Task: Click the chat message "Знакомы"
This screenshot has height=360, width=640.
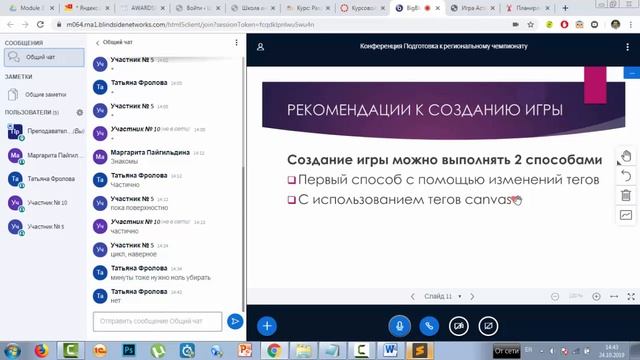Action: (124, 162)
